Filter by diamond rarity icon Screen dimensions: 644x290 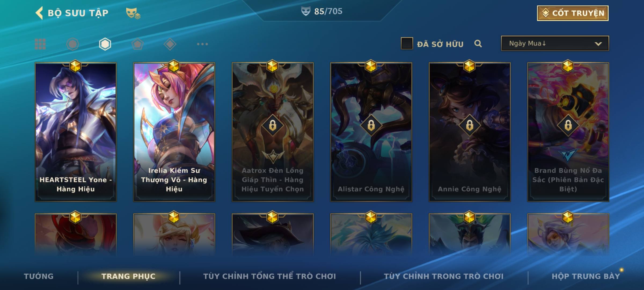click(170, 44)
